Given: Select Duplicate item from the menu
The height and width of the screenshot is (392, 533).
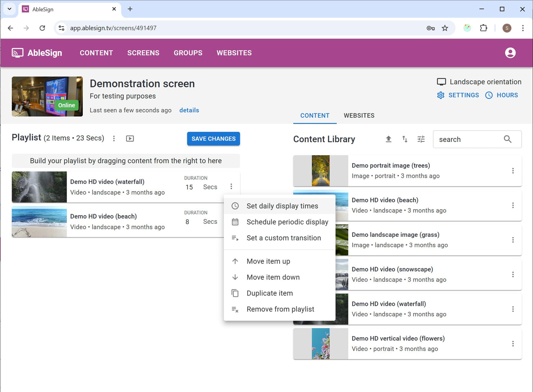Looking at the screenshot, I should (269, 293).
